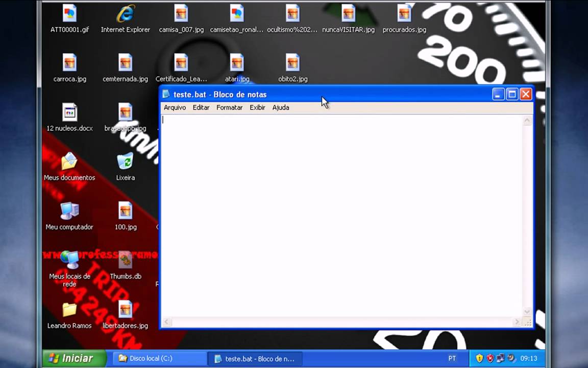Click the vertical scrollbar down arrow
588x368 pixels.
[x=527, y=312]
